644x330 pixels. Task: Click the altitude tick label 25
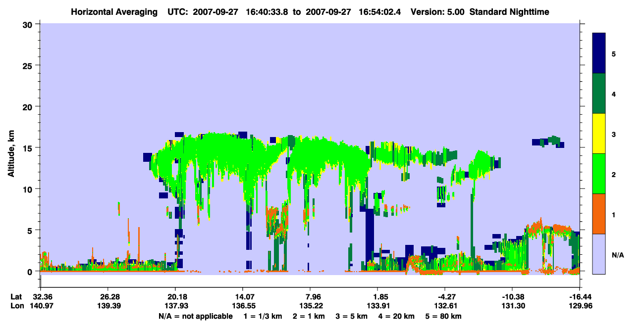[29, 65]
